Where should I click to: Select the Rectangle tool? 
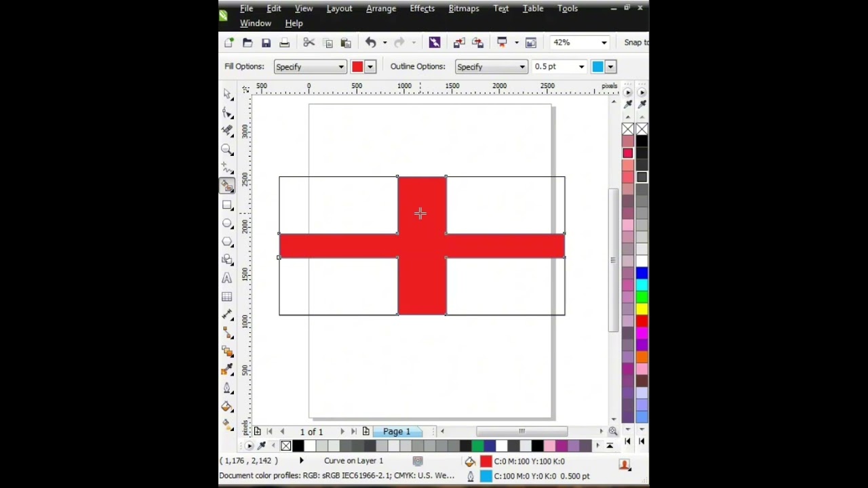coord(227,205)
